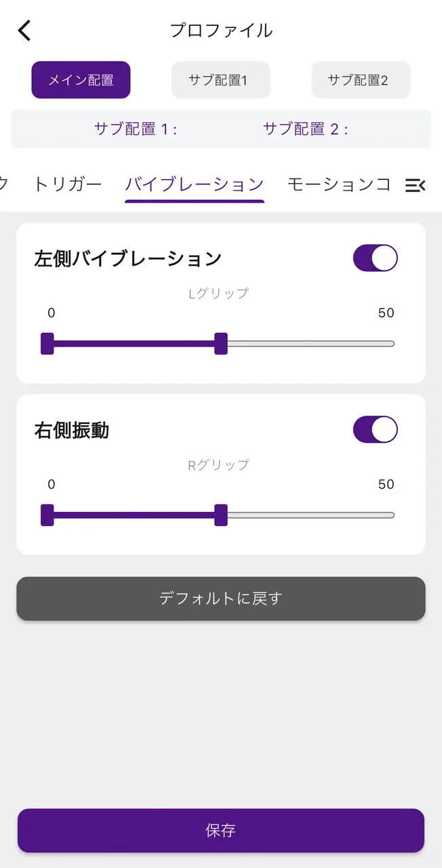Tap the サブ配置 2: assignment label

305,129
